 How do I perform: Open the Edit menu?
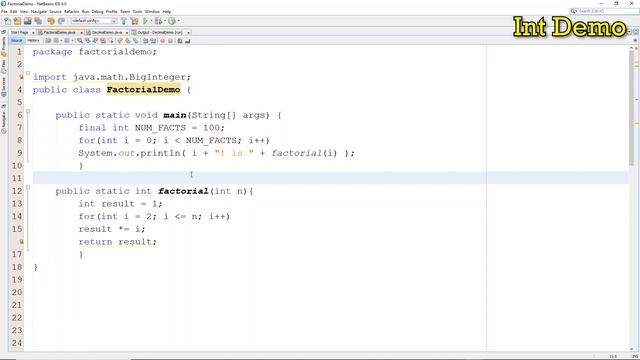(13, 11)
